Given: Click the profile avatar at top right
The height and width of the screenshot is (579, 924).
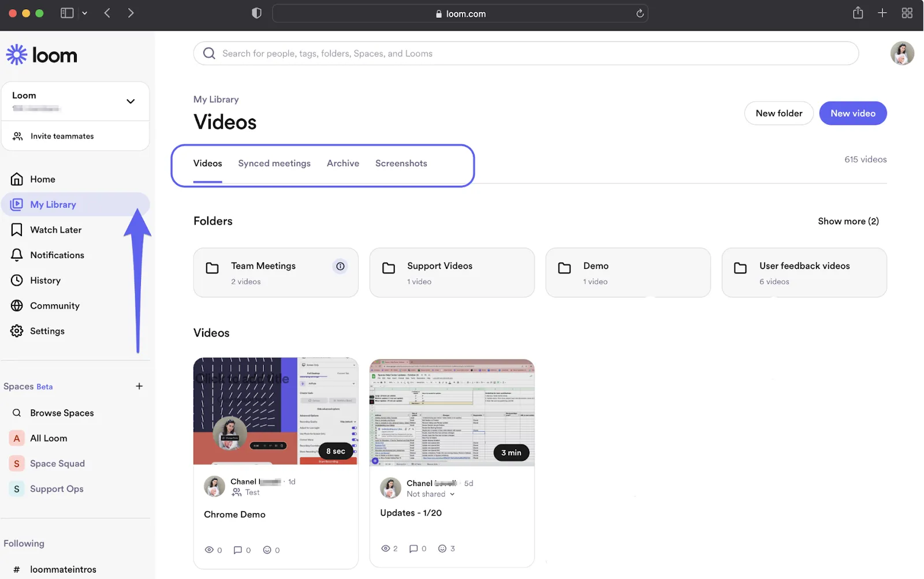Looking at the screenshot, I should pos(901,54).
